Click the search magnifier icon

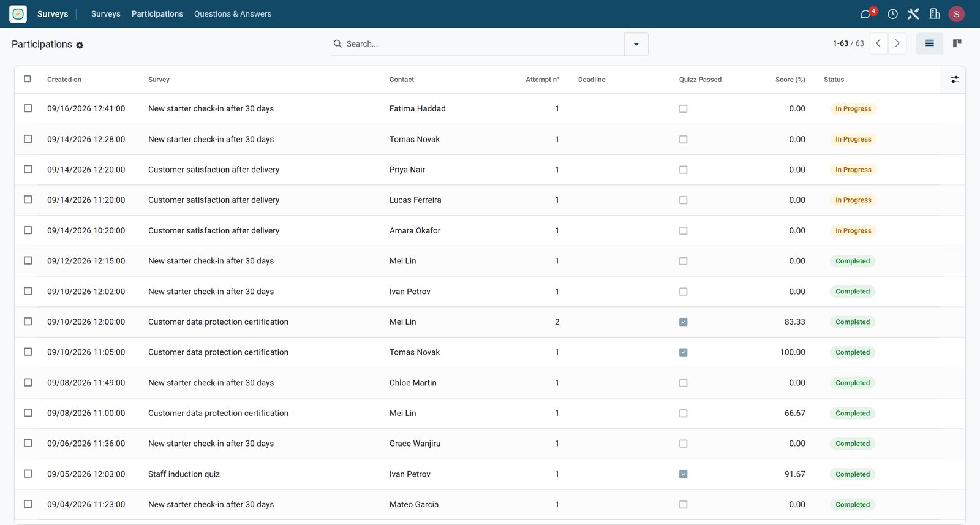[337, 44]
